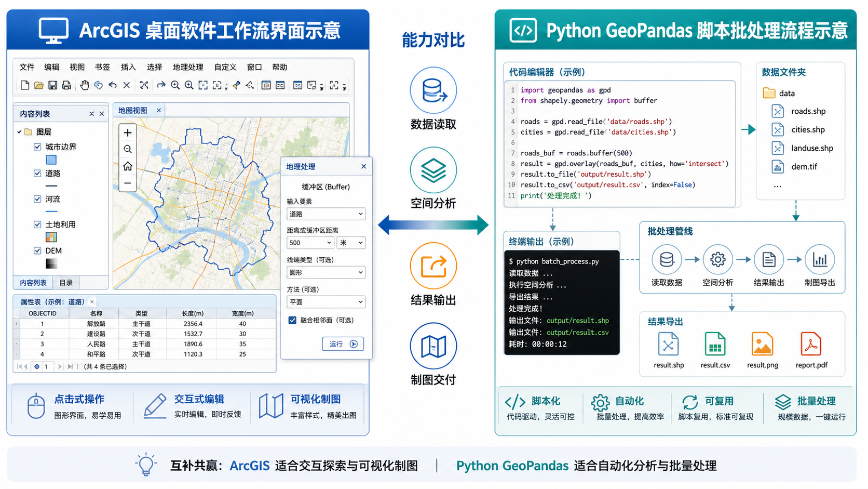Click the New document icon in ArcGIS toolbar
868x489 pixels.
coord(25,85)
